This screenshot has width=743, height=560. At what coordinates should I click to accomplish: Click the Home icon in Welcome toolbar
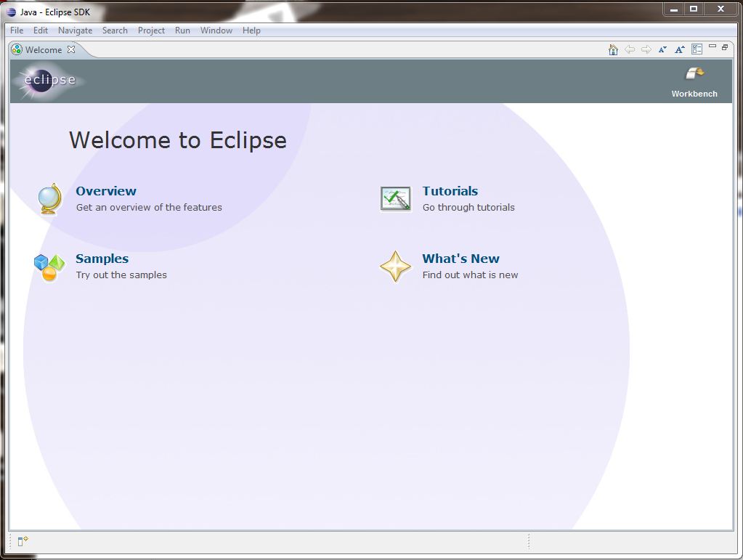point(613,49)
